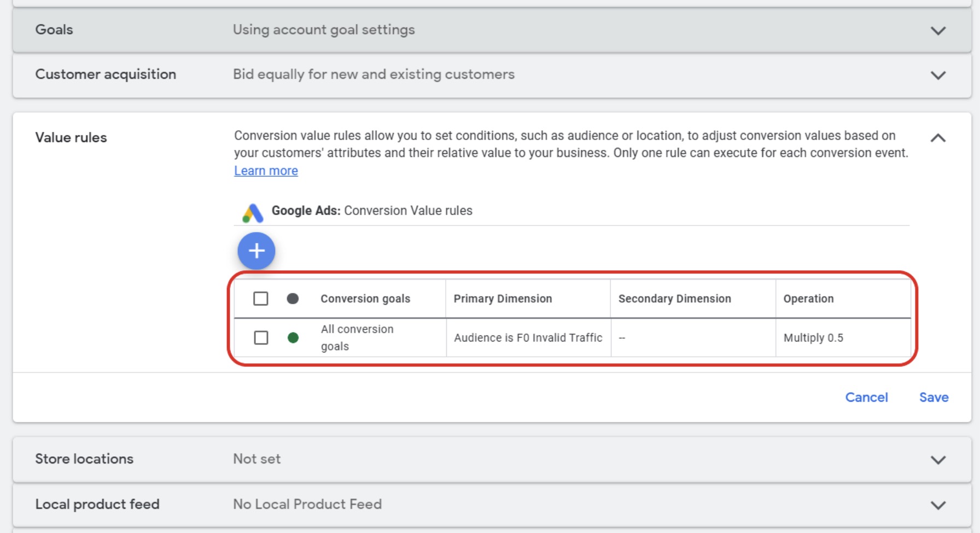Viewport: 980px width, 533px height.
Task: Tick the select-all checkbox in table header
Action: pyautogui.click(x=261, y=298)
